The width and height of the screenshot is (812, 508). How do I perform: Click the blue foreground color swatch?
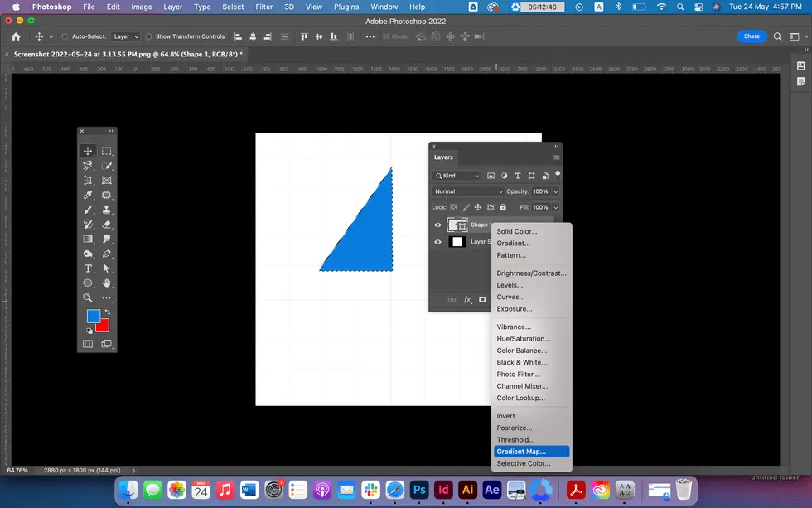[93, 316]
